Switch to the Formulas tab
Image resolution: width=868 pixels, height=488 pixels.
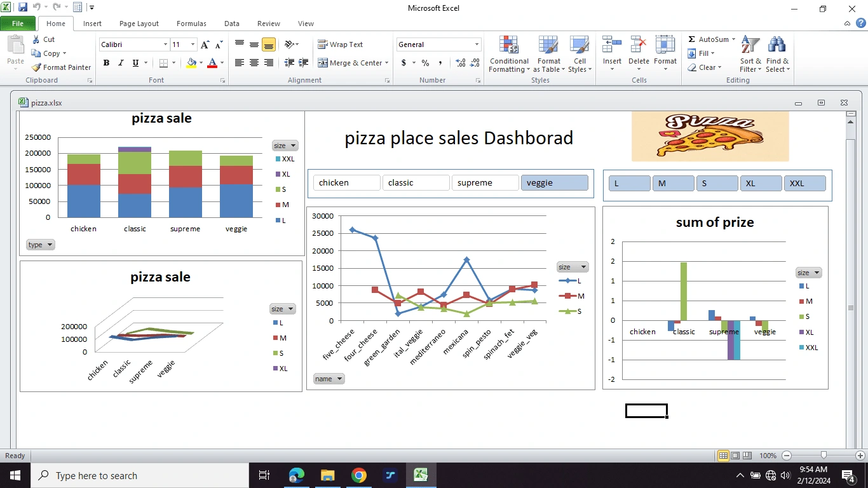point(191,24)
